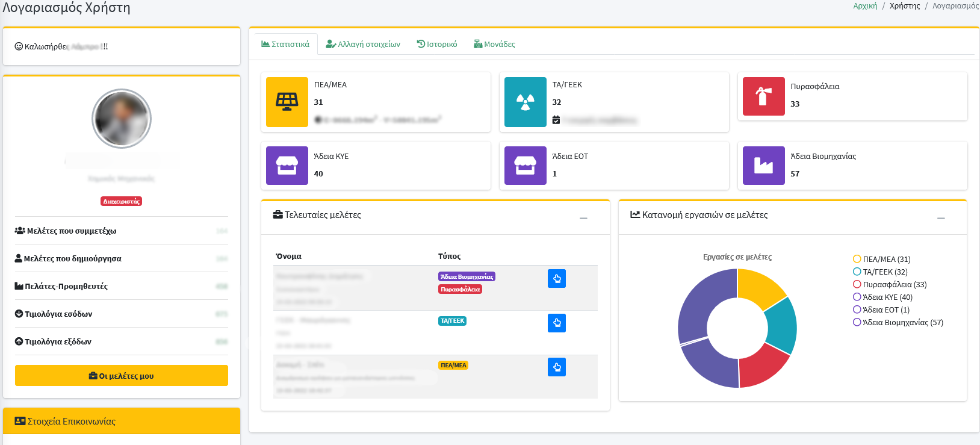Open Μελέτες που δημιούργησα list
This screenshot has height=445, width=980.
pos(122,258)
